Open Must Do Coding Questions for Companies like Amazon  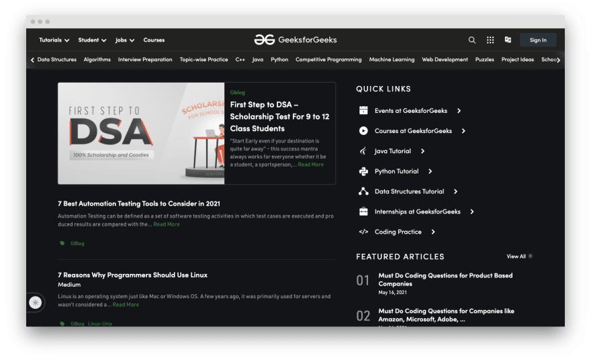[446, 315]
